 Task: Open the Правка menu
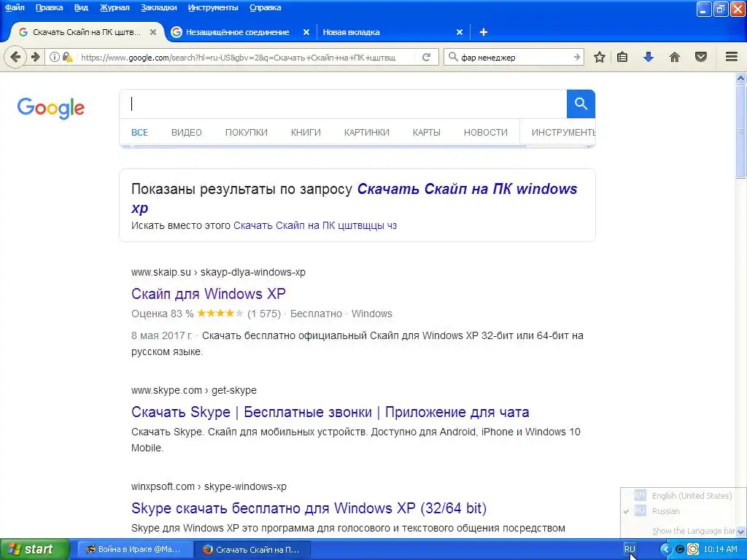[49, 7]
